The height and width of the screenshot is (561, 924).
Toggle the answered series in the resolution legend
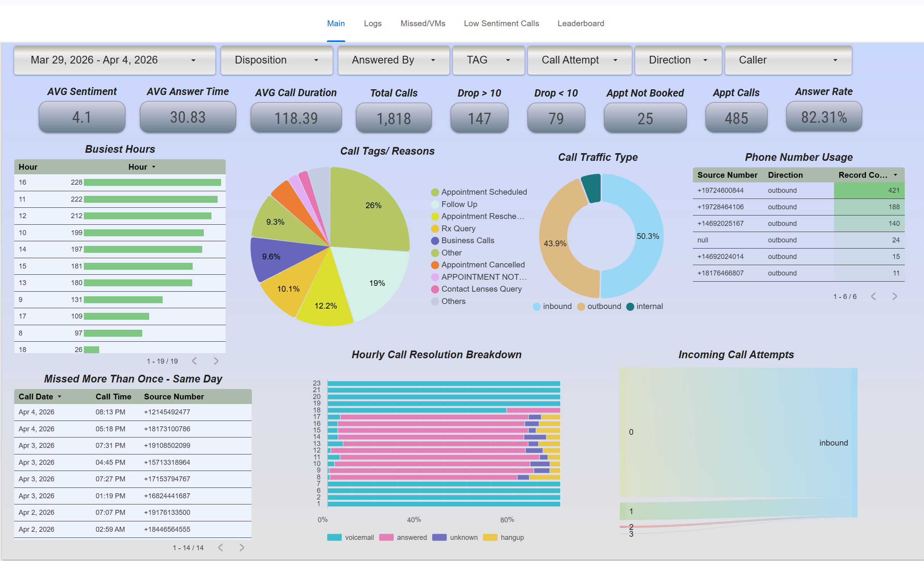point(386,537)
